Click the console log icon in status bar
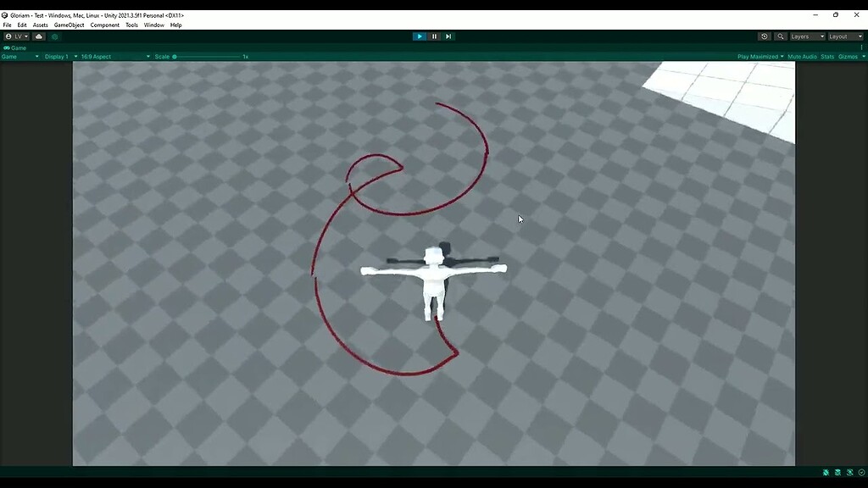868x488 pixels. click(837, 472)
